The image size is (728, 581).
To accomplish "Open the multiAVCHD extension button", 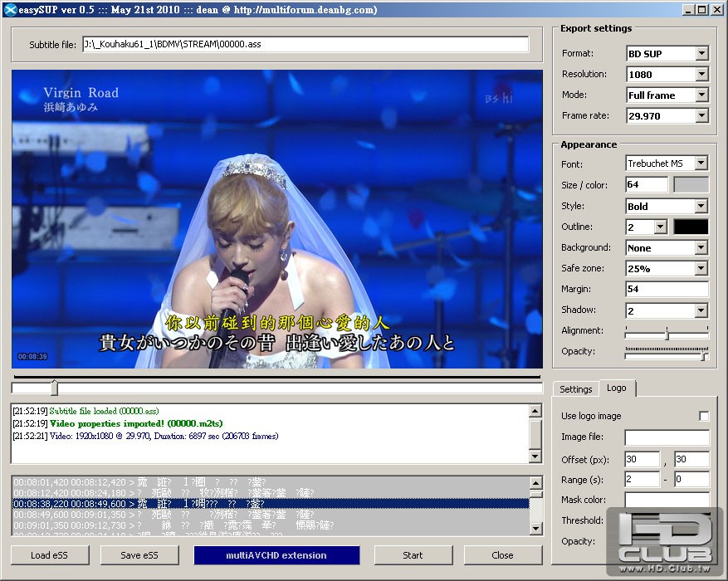I will point(276,555).
